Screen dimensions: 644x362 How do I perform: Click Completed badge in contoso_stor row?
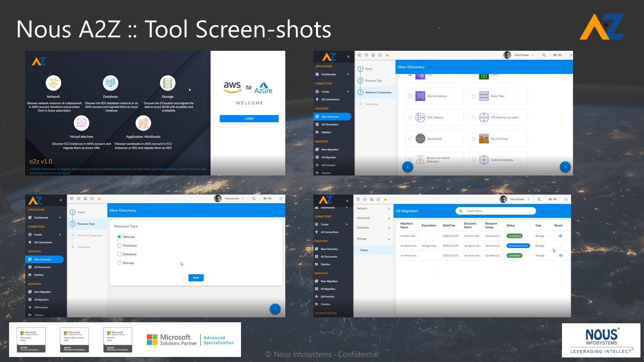[514, 236]
